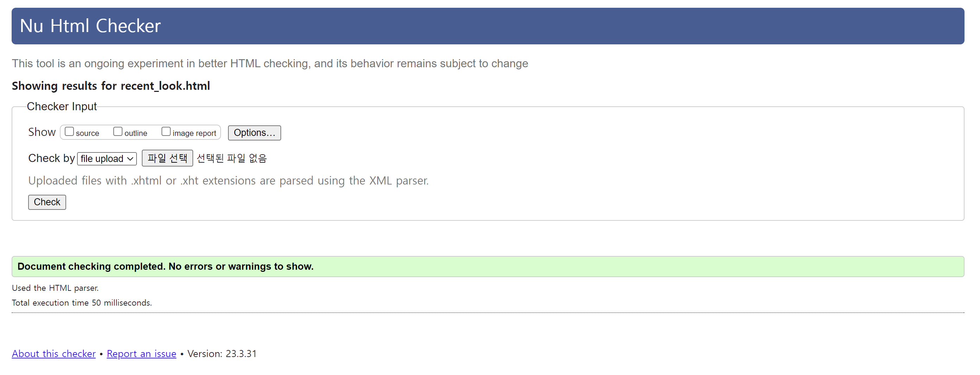Click the 파일 선택 file chooser button
This screenshot has width=980, height=375.
(167, 158)
